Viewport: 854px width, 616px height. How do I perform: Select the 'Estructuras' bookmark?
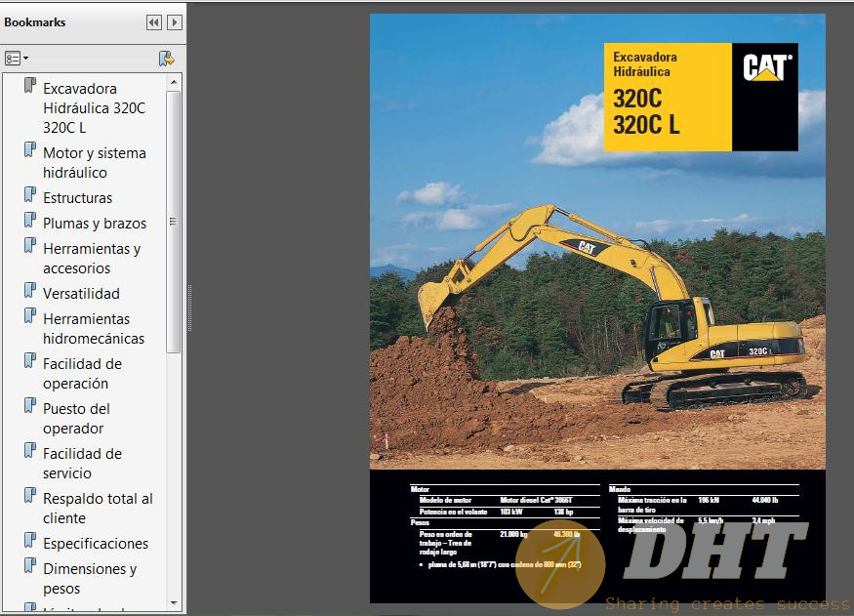click(77, 198)
